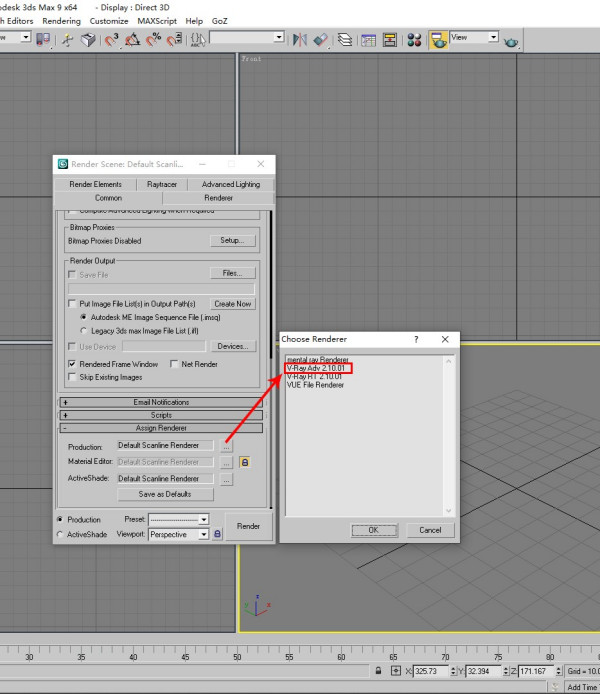
Task: Open the Named Selection Sets dropdown
Action: tap(246, 37)
